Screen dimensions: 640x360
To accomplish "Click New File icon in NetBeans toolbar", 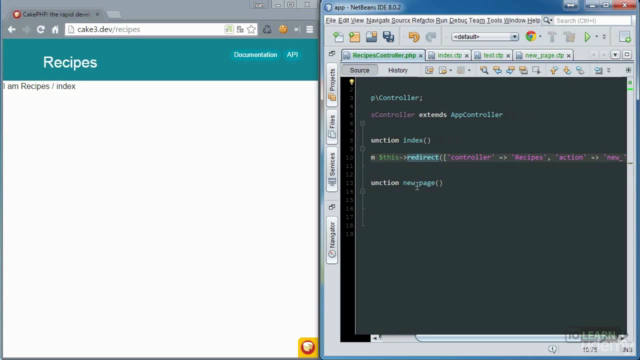I will [338, 37].
